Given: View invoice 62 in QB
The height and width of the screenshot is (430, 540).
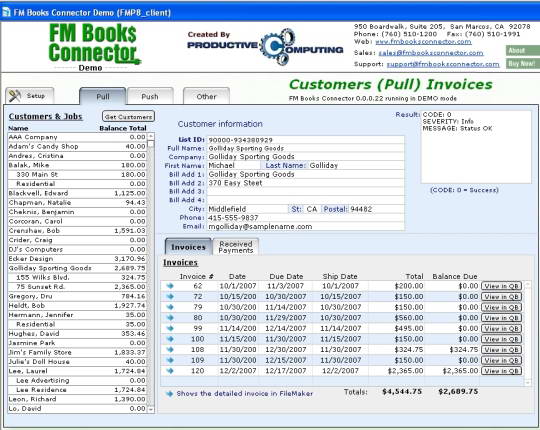Looking at the screenshot, I should (501, 286).
